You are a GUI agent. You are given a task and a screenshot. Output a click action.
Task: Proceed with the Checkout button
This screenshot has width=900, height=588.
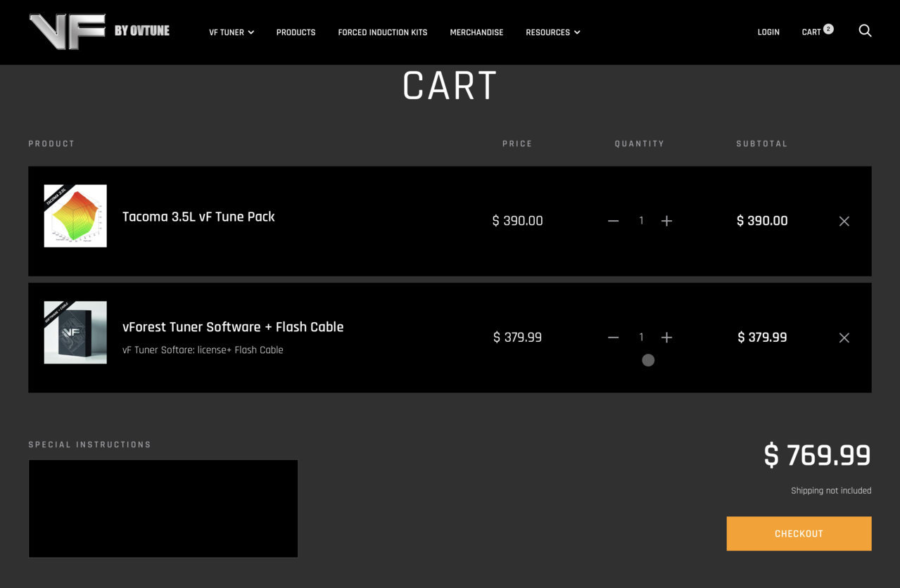click(x=799, y=534)
